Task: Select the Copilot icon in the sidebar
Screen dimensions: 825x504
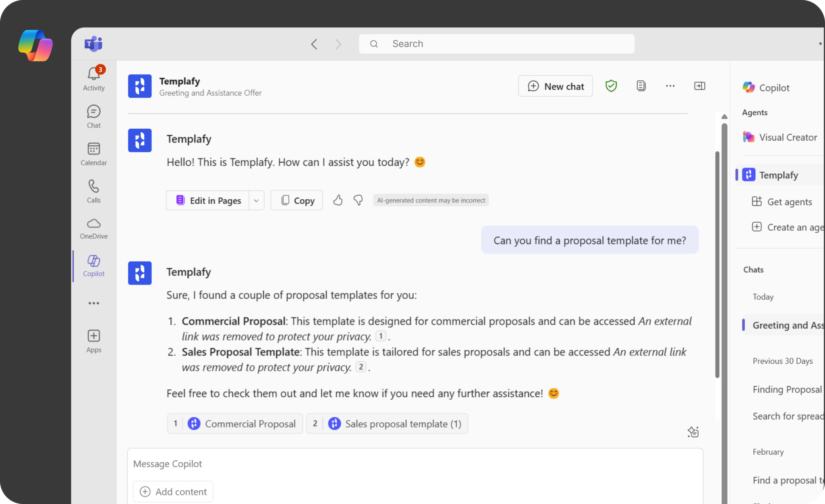Action: [93, 264]
